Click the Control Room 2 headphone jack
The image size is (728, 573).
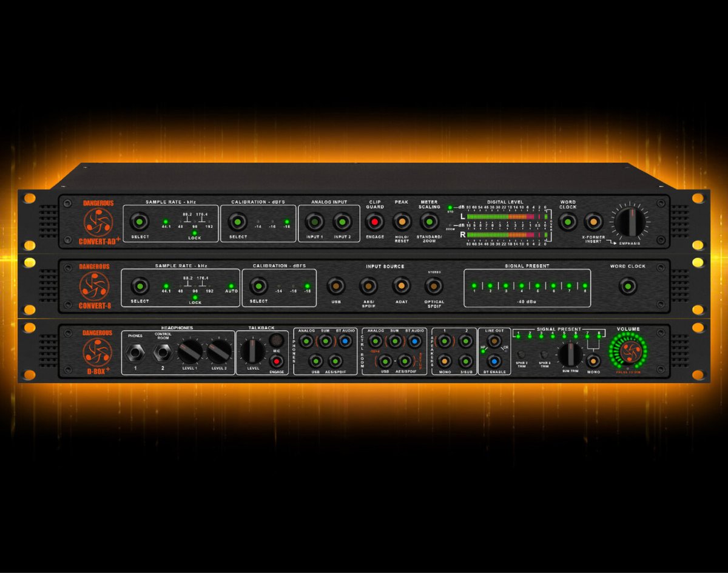click(x=163, y=351)
